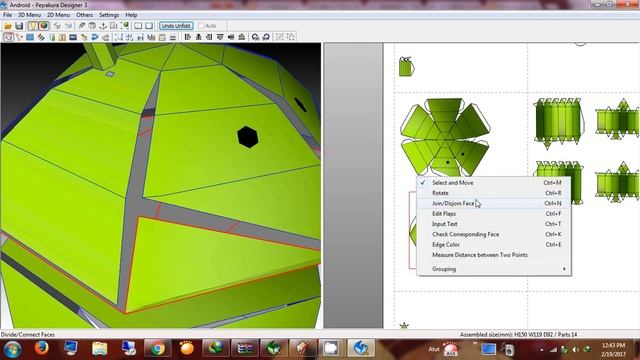The image size is (640, 360).
Task: Click the rotate clockwise circular arrow icon
Action: [255, 37]
